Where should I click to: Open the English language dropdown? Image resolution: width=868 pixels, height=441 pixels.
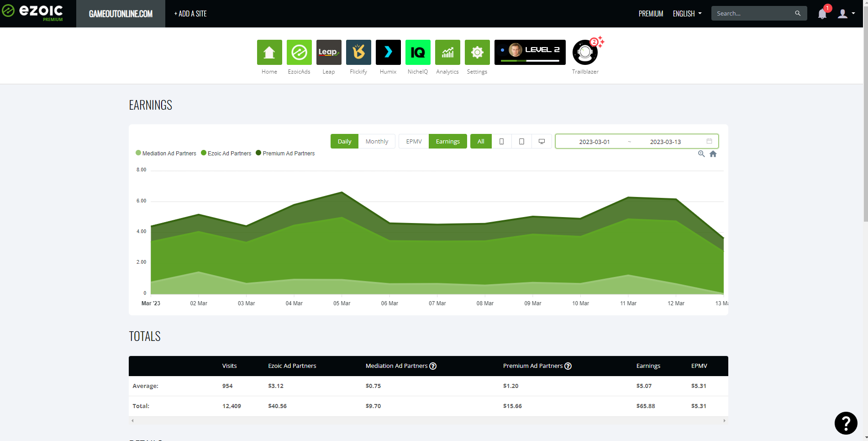687,14
